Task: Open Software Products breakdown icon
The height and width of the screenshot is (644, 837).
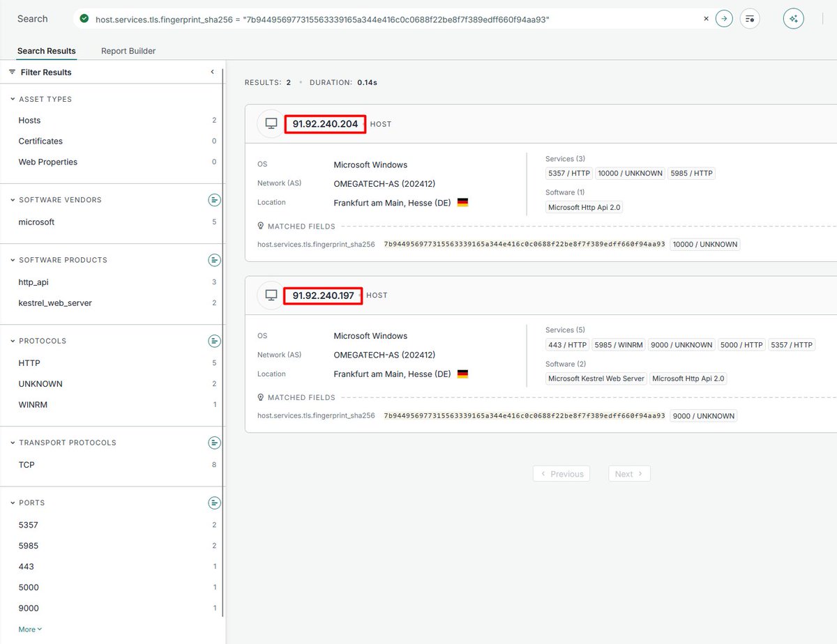Action: click(215, 260)
